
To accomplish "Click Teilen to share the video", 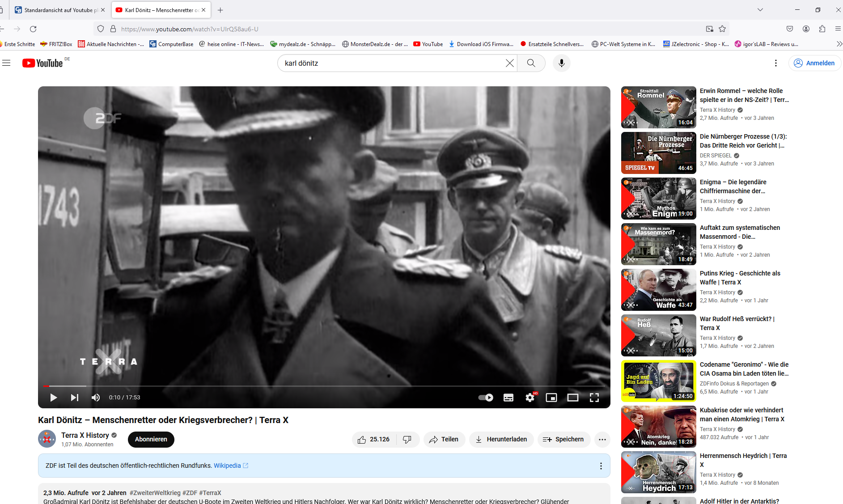I will click(x=444, y=440).
